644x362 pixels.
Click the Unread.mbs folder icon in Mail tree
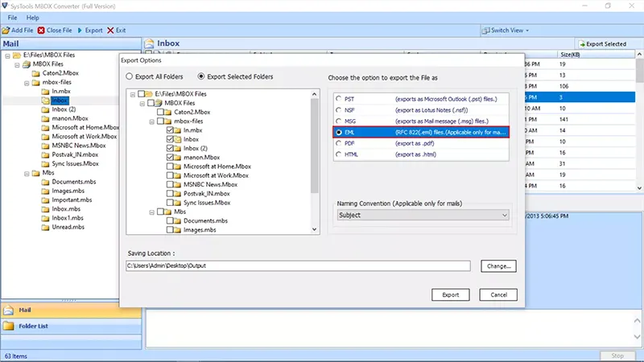pos(45,227)
